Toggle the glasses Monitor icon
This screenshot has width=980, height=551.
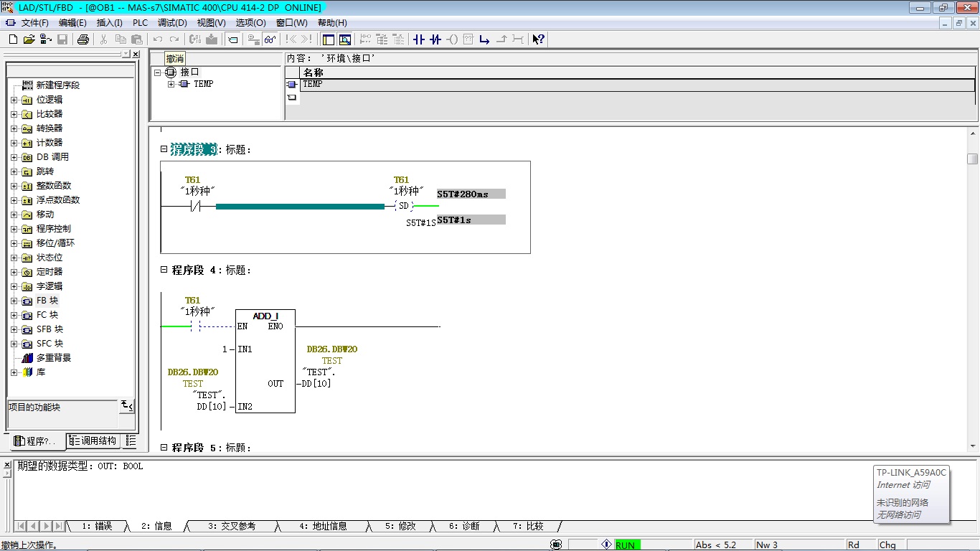[x=270, y=39]
